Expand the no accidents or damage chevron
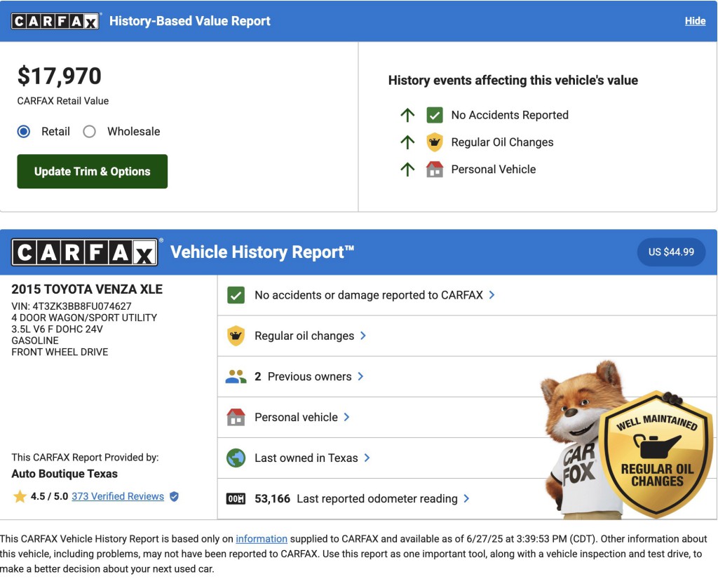 (x=492, y=295)
